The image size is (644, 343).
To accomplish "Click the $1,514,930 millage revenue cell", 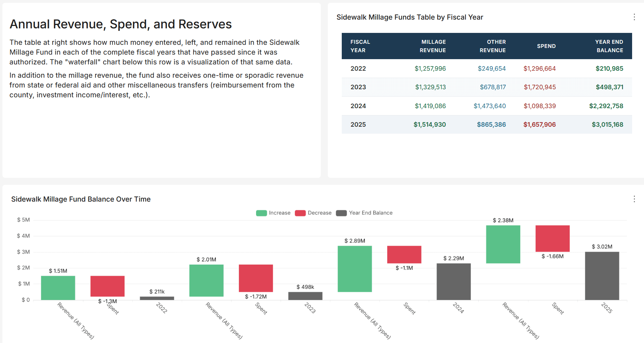I will point(430,125).
